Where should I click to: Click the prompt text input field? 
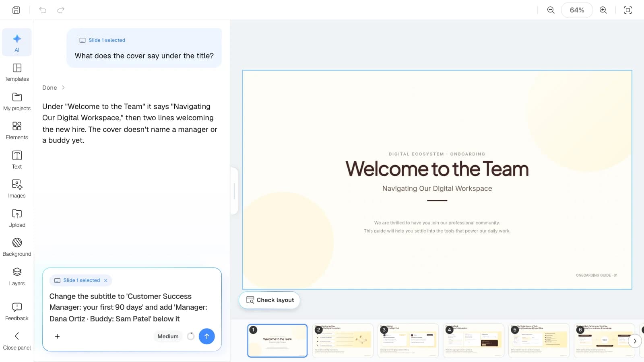click(x=132, y=307)
